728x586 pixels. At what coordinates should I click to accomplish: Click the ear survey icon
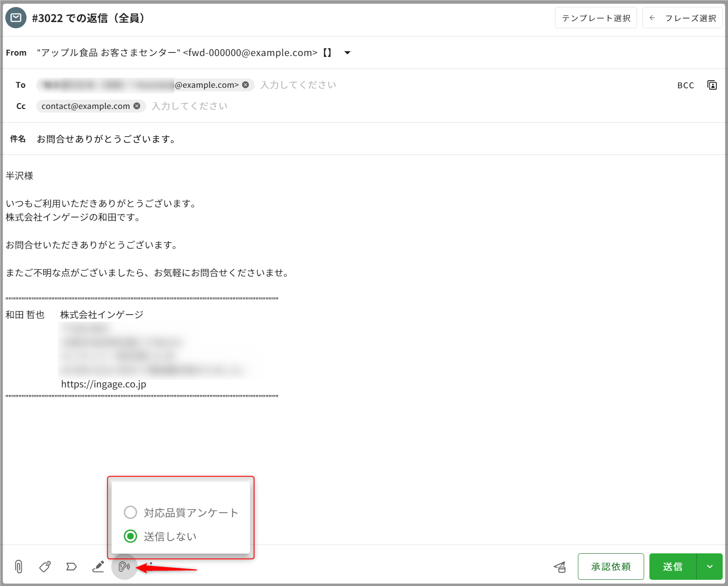tap(124, 567)
